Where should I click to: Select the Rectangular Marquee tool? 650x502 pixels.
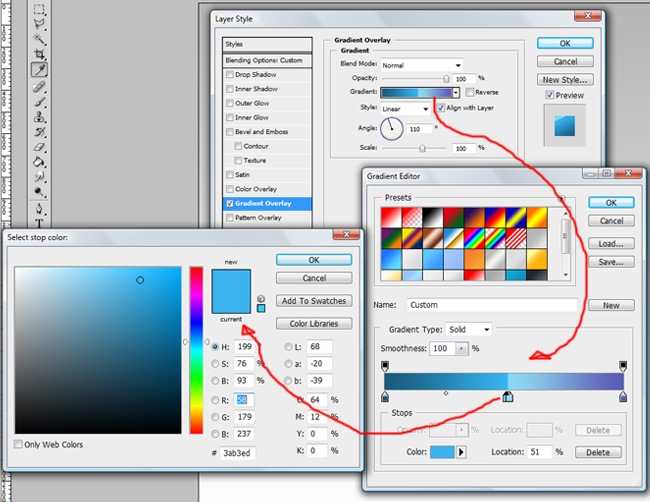click(40, 9)
